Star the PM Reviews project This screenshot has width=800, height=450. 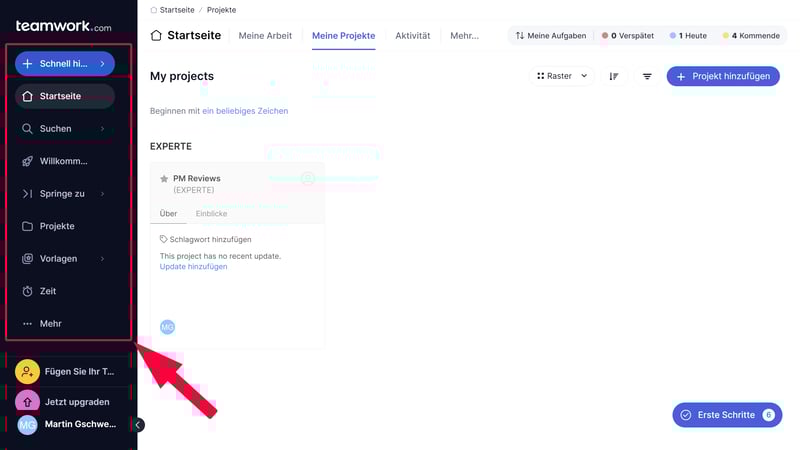coord(164,179)
